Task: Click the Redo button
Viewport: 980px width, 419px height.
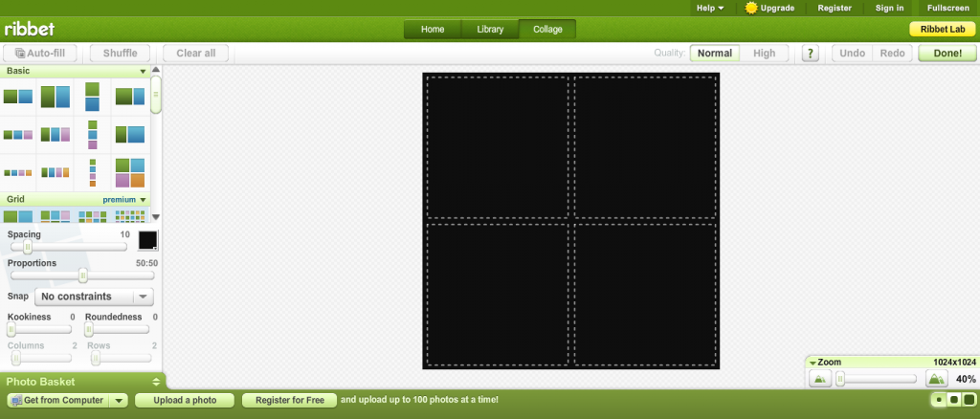Action: [x=893, y=53]
